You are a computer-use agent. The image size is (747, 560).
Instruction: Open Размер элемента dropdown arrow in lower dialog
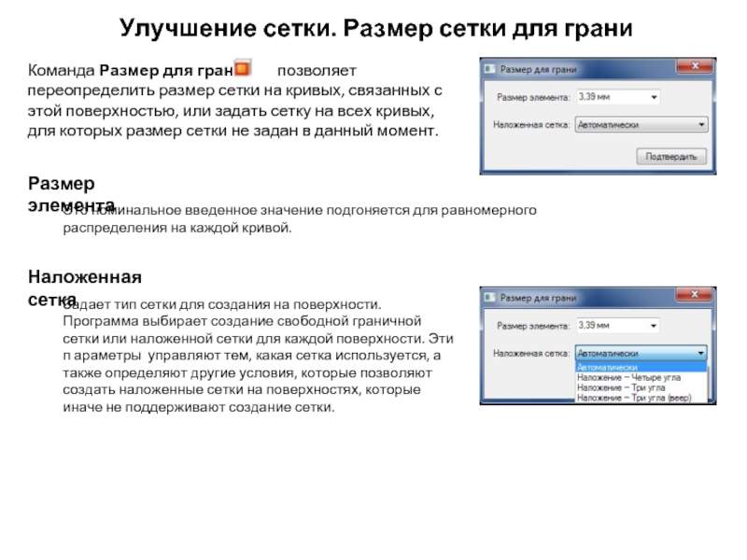[x=653, y=326]
